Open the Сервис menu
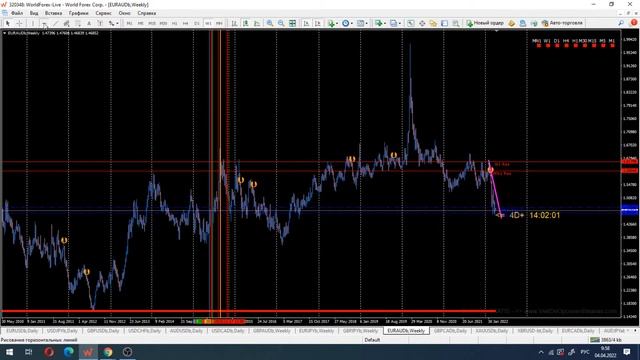This screenshot has width=640, height=360. (x=103, y=13)
